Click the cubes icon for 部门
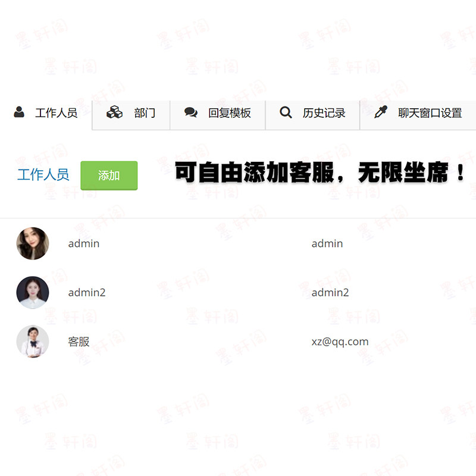 [114, 112]
